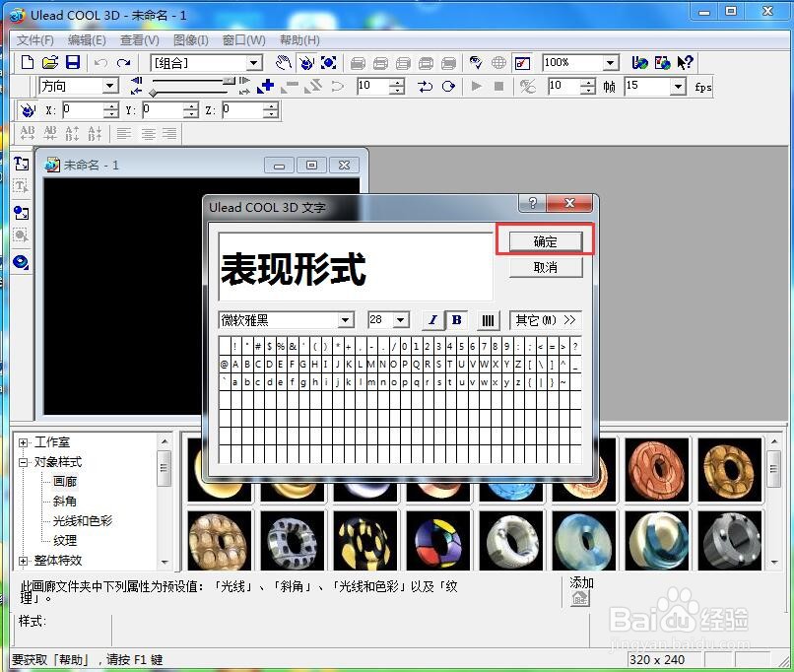Screen dimensions: 794x672
Task: Toggle Italic style in text dialog
Action: click(x=432, y=320)
